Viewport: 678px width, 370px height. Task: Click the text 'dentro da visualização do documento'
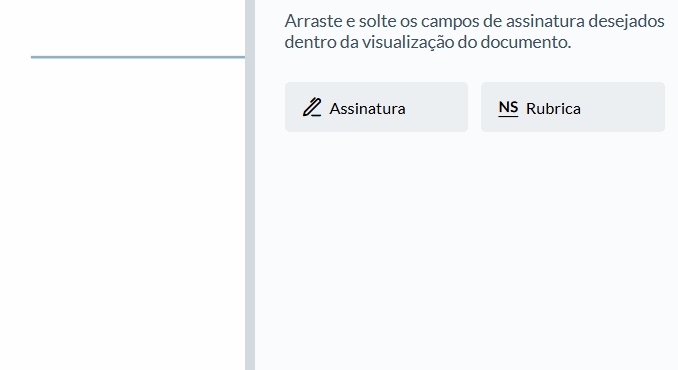pyautogui.click(x=428, y=42)
